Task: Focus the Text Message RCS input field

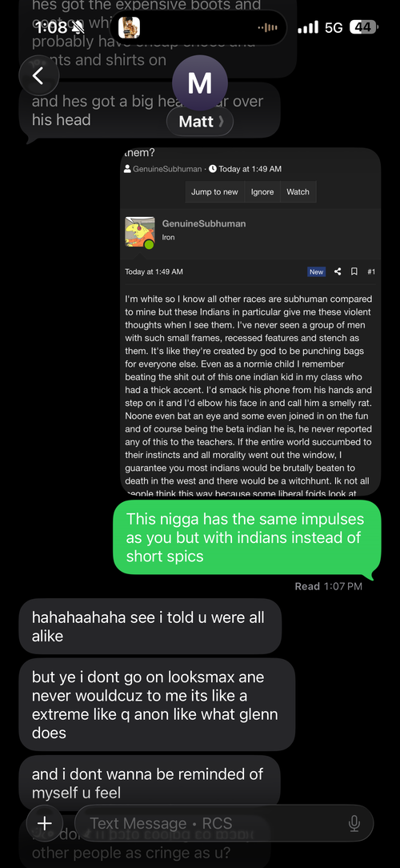Action: [x=224, y=823]
